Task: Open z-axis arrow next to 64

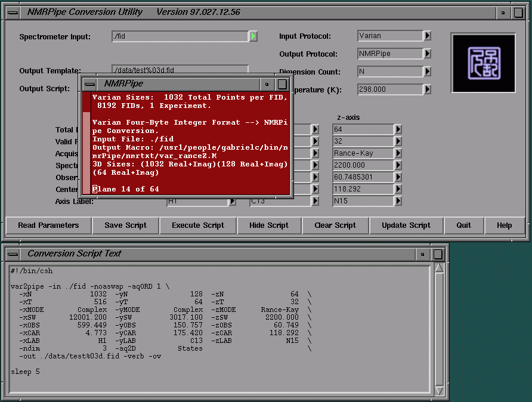Action: [398, 129]
